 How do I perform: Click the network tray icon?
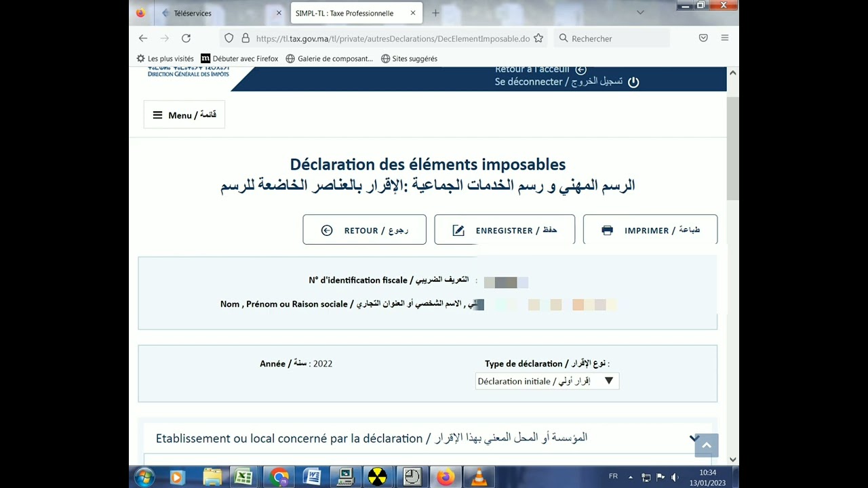[646, 477]
